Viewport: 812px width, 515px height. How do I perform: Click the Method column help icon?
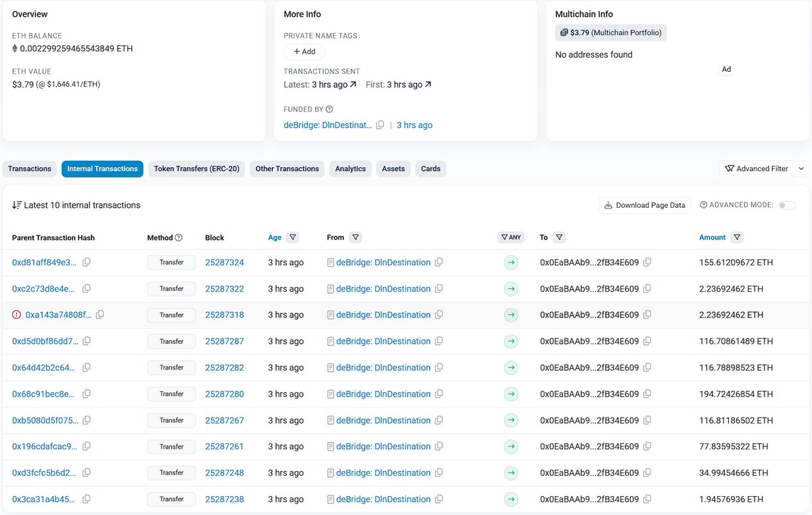pos(179,238)
